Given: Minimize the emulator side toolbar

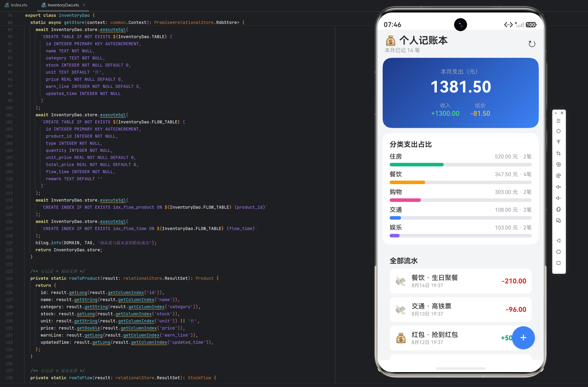Looking at the screenshot, I should [x=556, y=113].
